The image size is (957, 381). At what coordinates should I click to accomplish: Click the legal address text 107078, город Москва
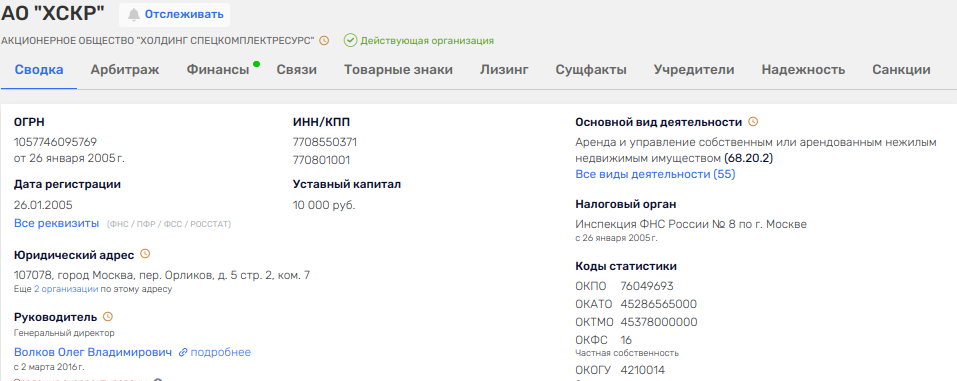click(162, 275)
